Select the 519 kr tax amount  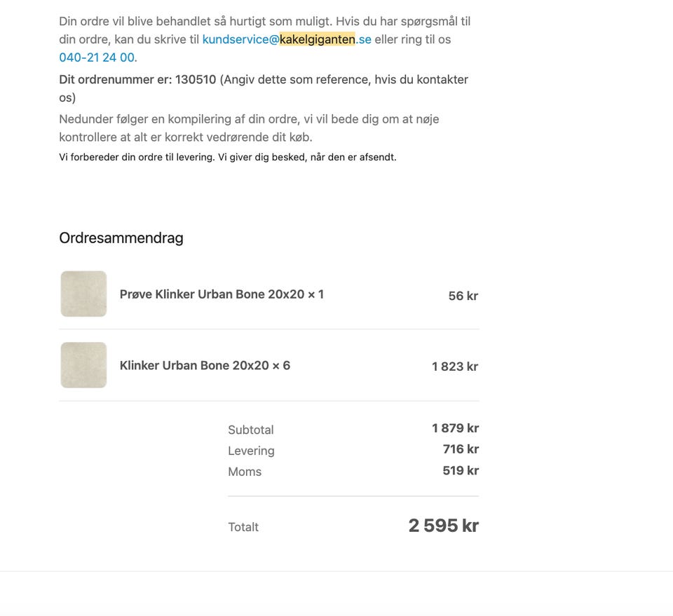(x=461, y=470)
